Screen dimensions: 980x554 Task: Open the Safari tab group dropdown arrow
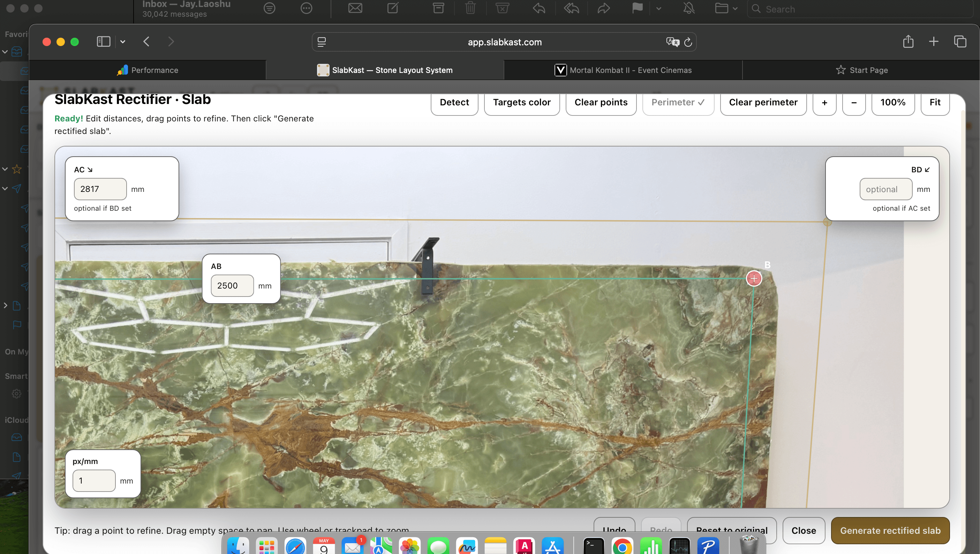point(122,42)
